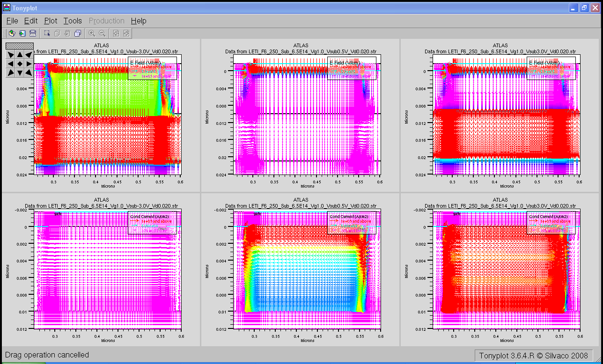Viewport: 603px width, 364px height.
Task: Click the dotted handle above pan arrows
Action: click(20, 46)
